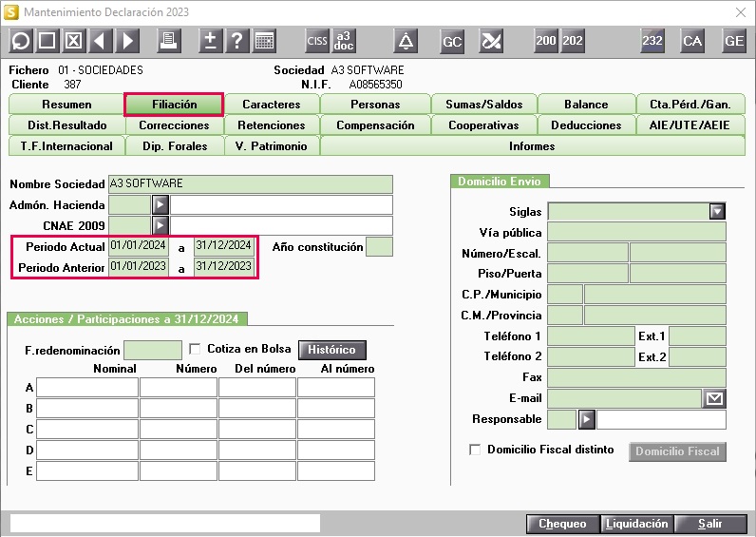Open the Admón. Hacienda lookup arrow
756x537 pixels.
pos(161,204)
